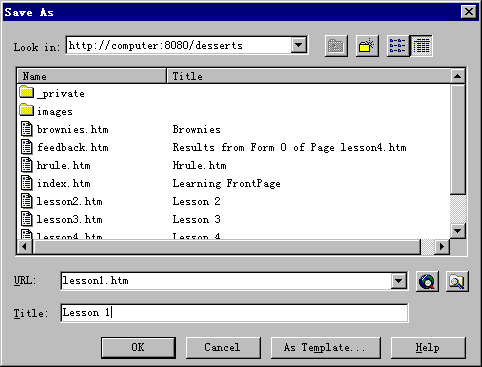Click the _private folder name
Viewport: 482px width, 367px height.
[61, 94]
